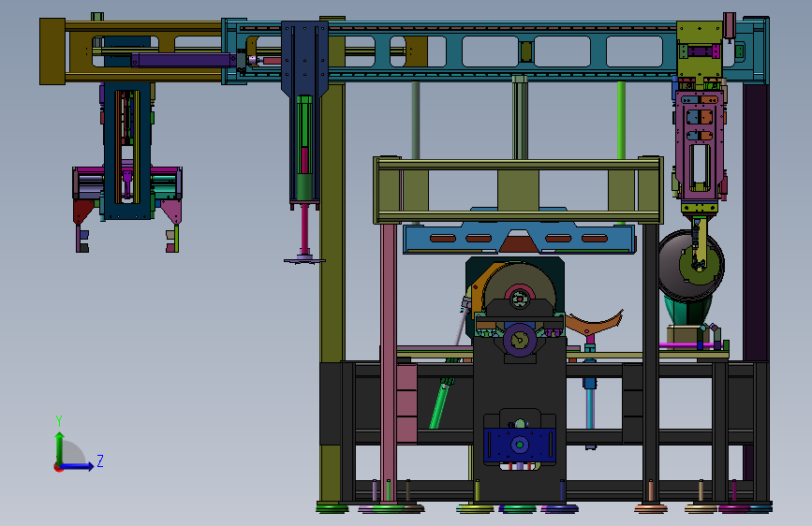The height and width of the screenshot is (526, 812).
Task: Pick the light blue cylinder below the orange cradle
Action: [589, 409]
